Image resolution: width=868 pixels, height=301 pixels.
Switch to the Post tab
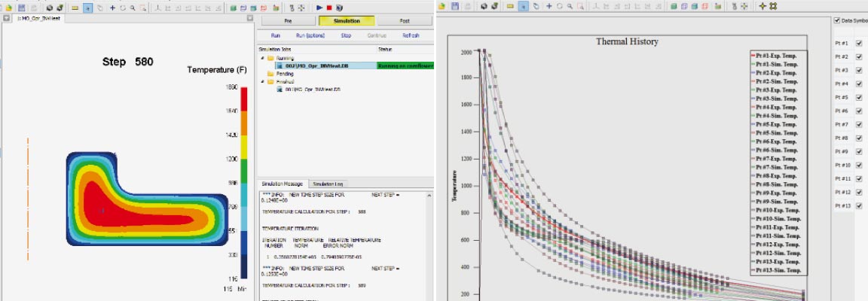point(405,22)
